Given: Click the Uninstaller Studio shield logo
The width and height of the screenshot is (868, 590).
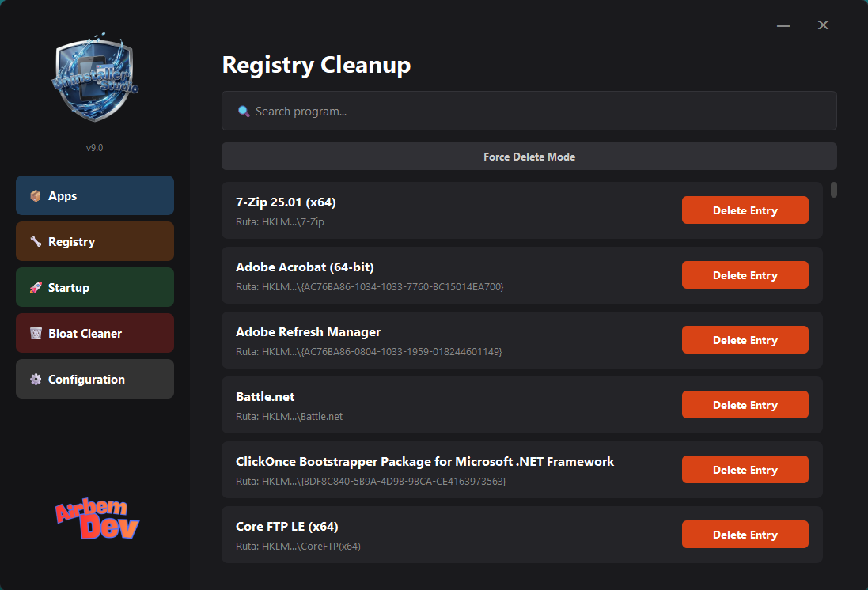Looking at the screenshot, I should 95,77.
